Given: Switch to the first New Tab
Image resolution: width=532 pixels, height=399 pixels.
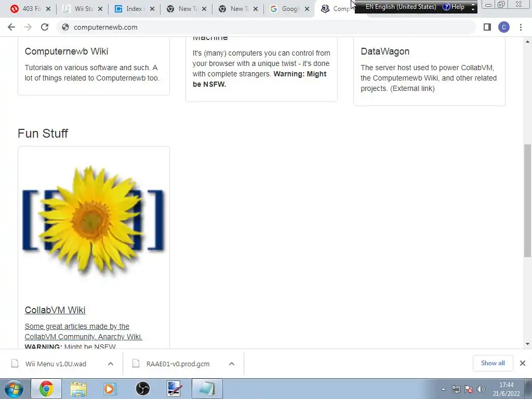Looking at the screenshot, I should [x=182, y=9].
